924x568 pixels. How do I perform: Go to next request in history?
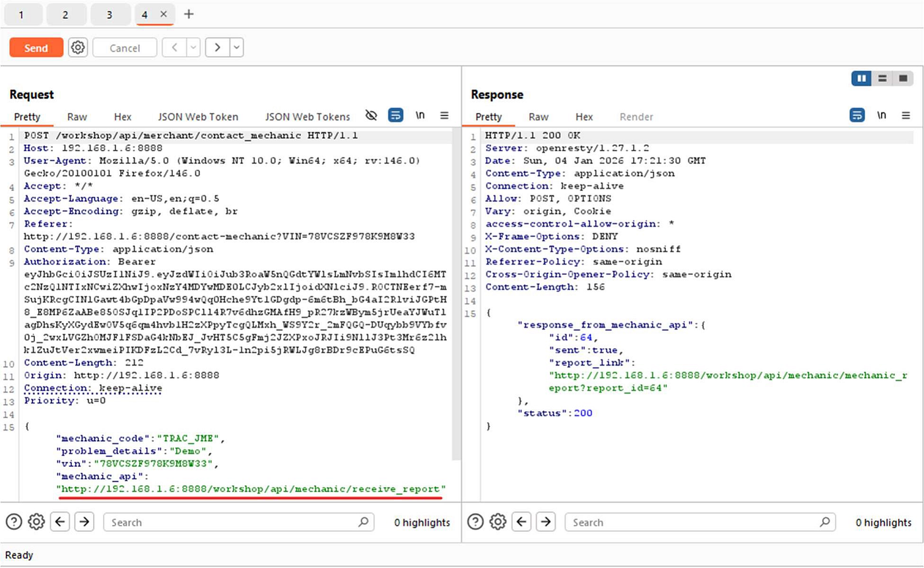click(x=217, y=48)
